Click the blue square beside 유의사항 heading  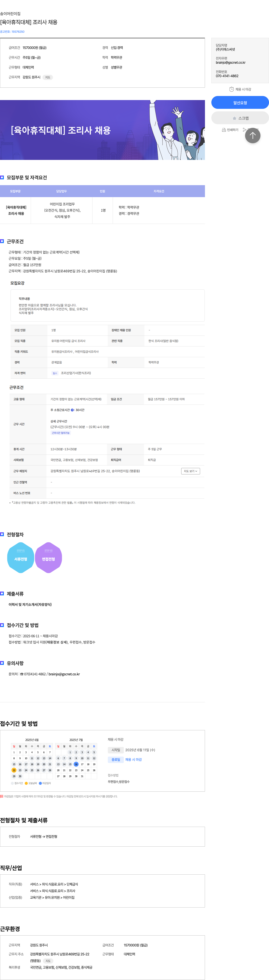click(2, 663)
